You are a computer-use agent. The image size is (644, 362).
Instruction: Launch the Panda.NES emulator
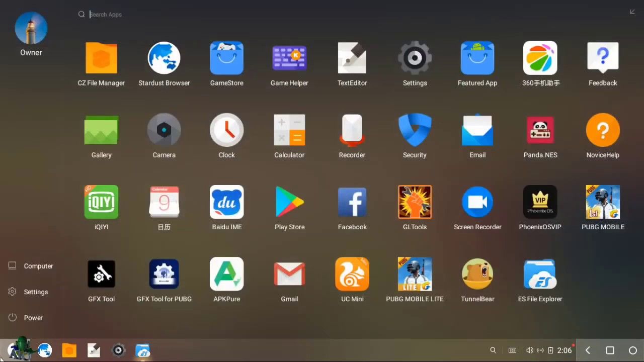click(x=540, y=130)
